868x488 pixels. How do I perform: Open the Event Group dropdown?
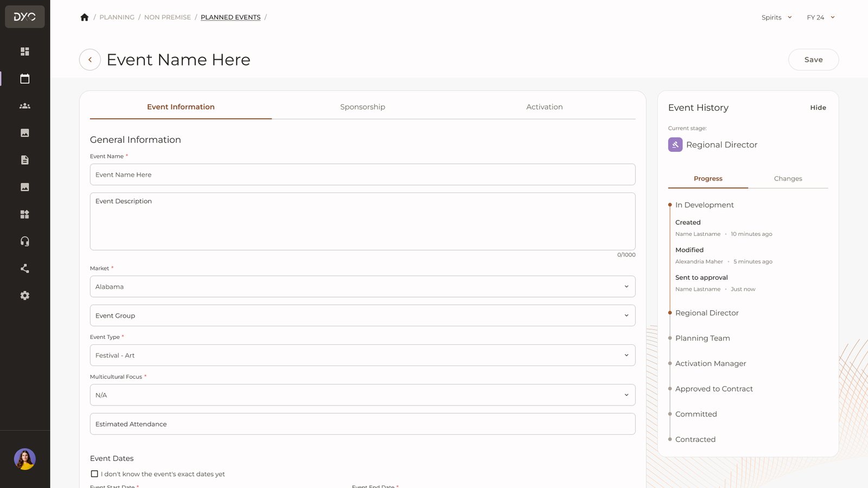pos(362,316)
